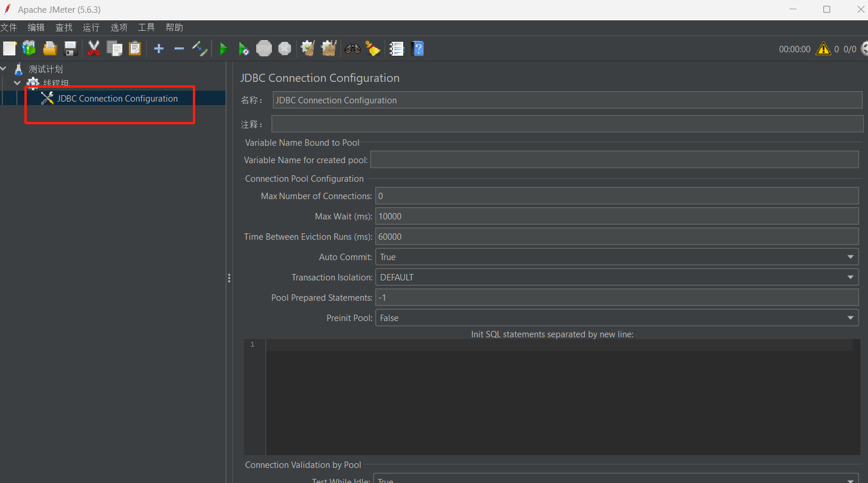Screen dimensions: 868x483
Task: Click the 测试计划 flask icon
Action: coord(19,69)
